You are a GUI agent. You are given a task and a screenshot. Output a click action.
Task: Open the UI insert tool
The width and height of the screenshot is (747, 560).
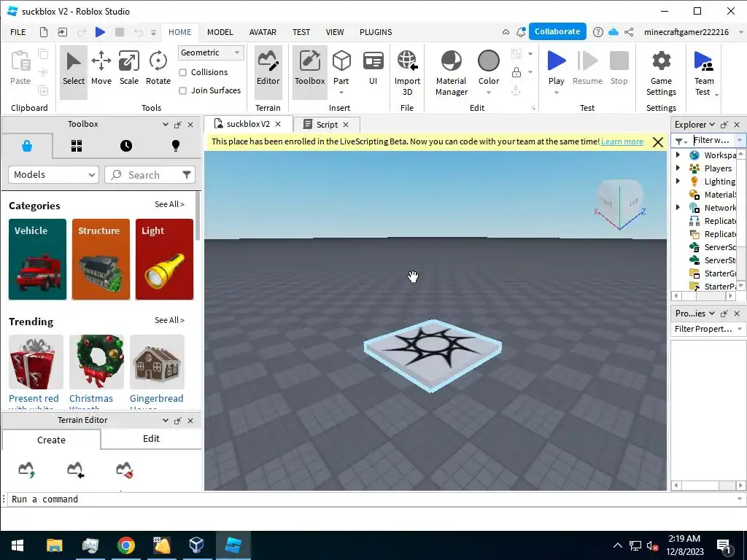(x=373, y=68)
